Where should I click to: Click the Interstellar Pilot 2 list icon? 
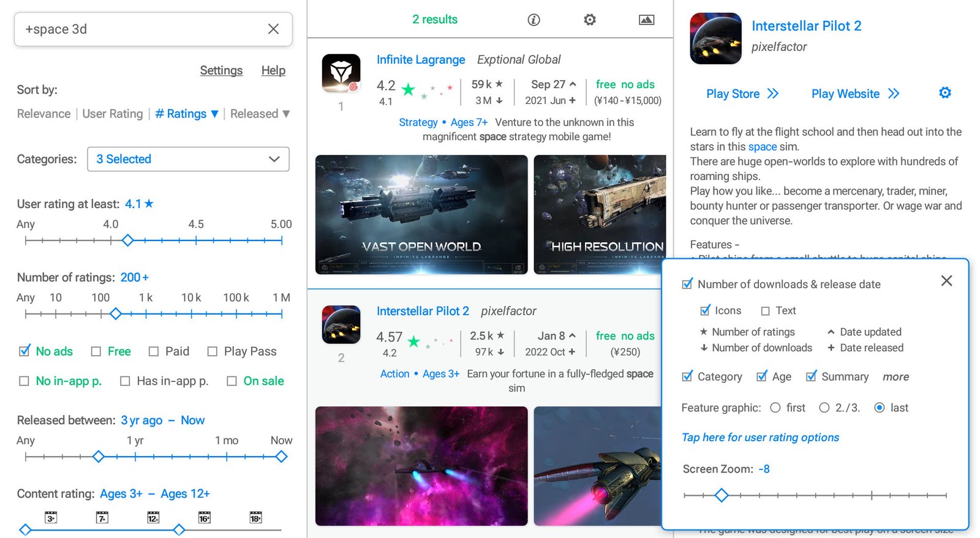341,324
